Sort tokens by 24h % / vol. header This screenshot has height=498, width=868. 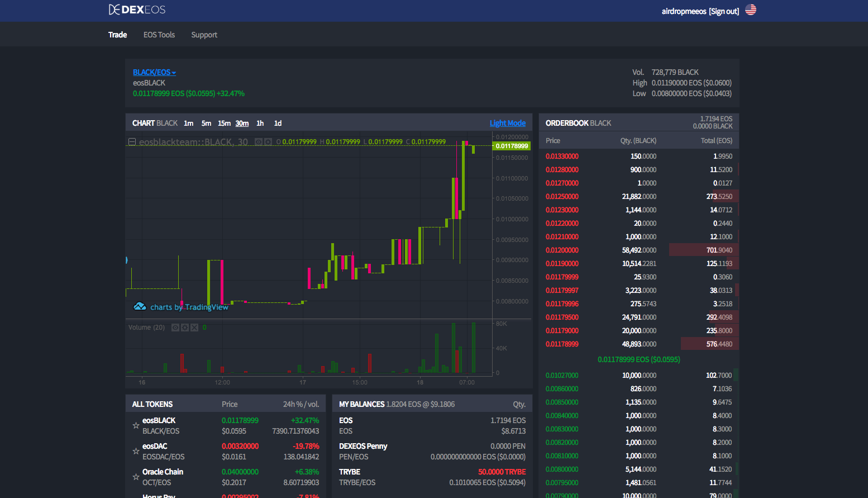[x=301, y=404]
